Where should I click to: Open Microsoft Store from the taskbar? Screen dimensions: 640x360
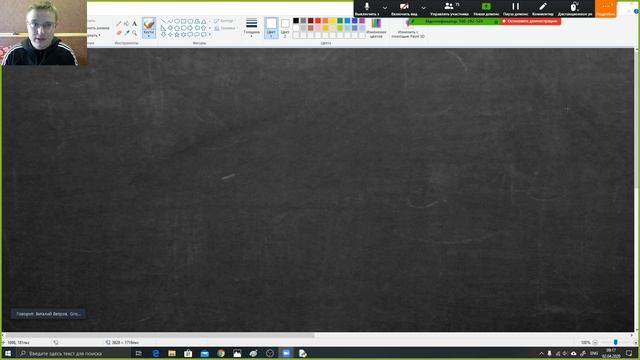coord(188,353)
